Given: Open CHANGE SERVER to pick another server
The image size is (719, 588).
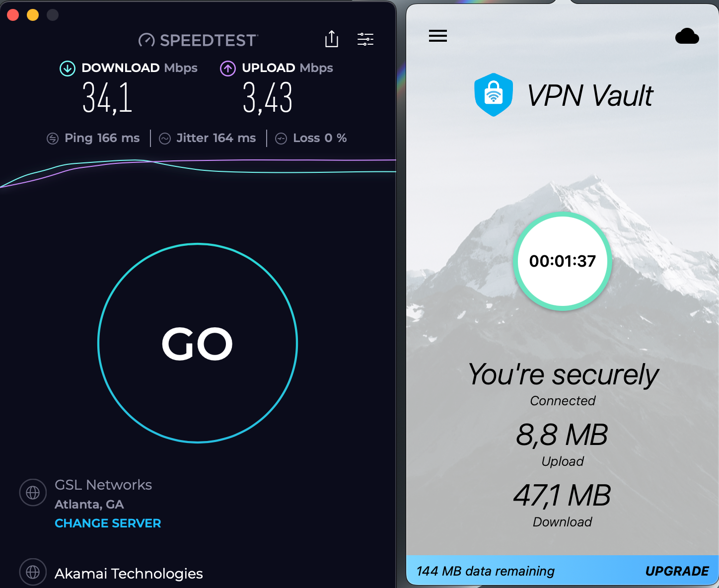Looking at the screenshot, I should click(108, 523).
